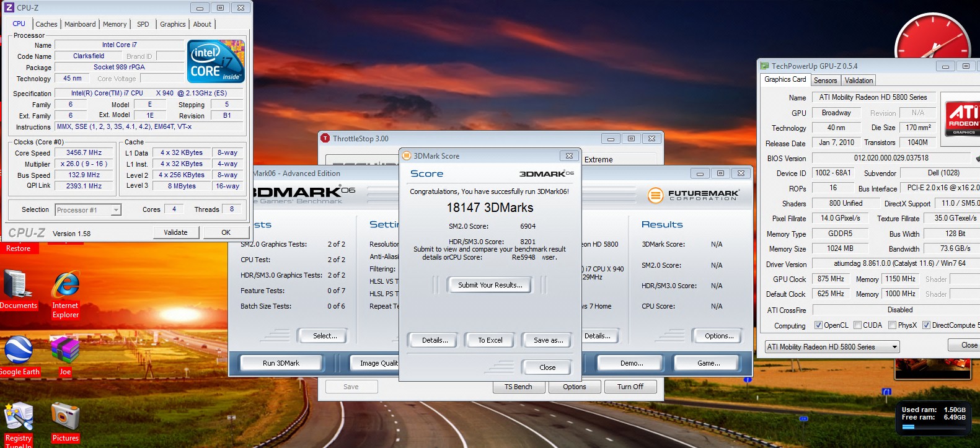The height and width of the screenshot is (448, 980).
Task: Switch to the Mainboard tab in CPU-Z
Action: coord(80,24)
